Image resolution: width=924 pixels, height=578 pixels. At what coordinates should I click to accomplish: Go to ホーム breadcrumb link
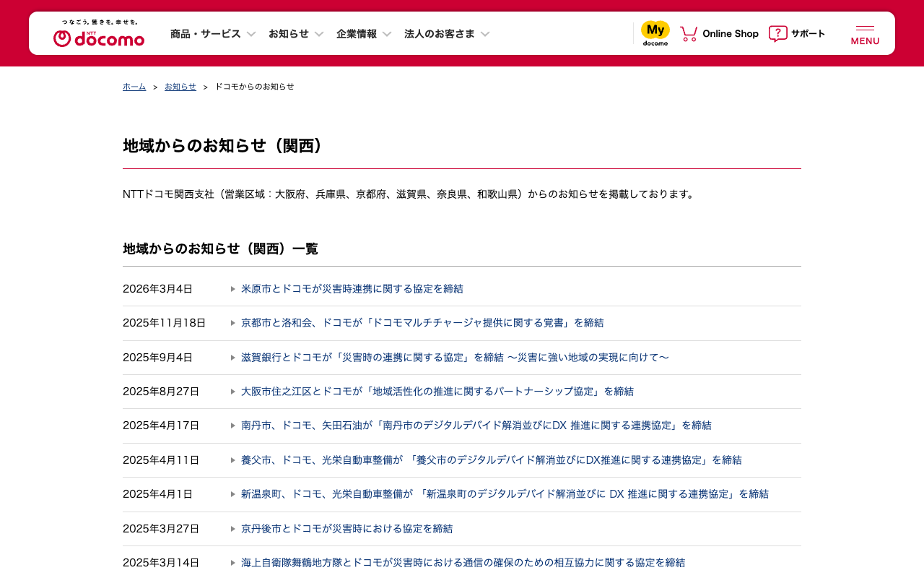(134, 87)
